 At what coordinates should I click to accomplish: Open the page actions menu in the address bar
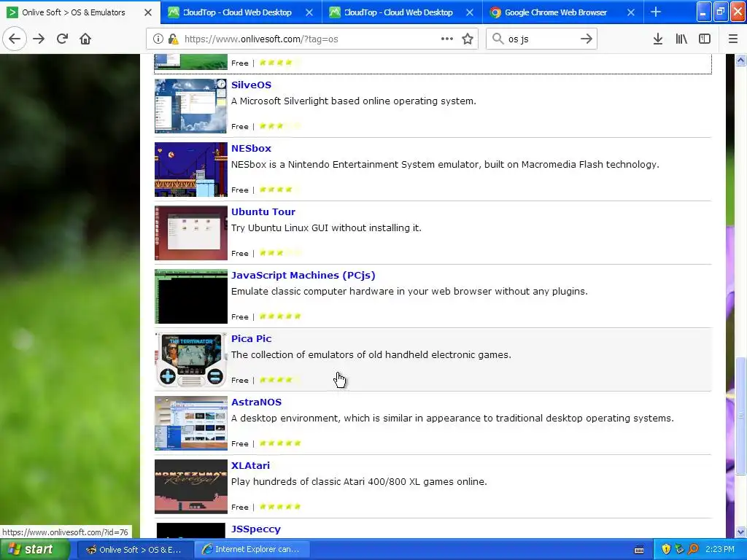coord(447,39)
